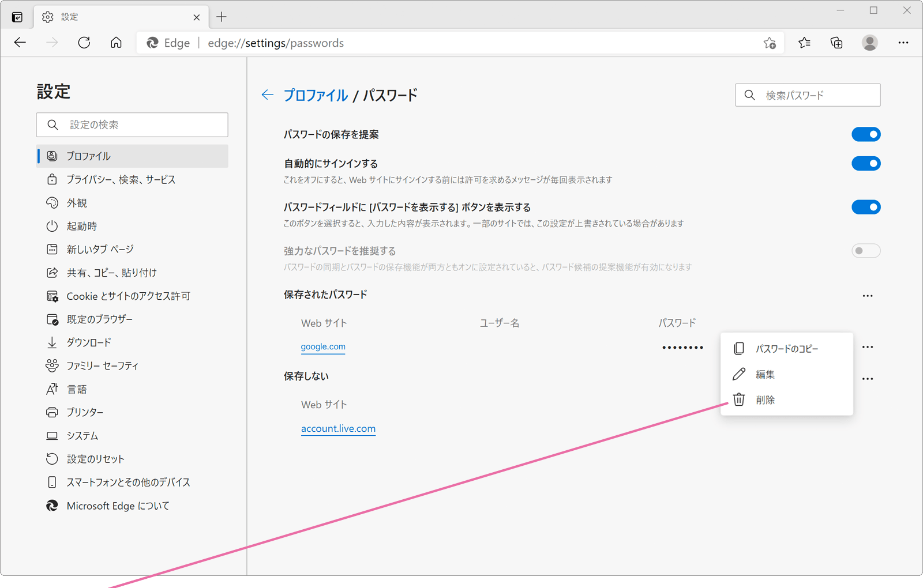Screen dimensions: 923x588
Task: Turn off パスワードの保存を提案 toggle
Action: click(x=866, y=134)
